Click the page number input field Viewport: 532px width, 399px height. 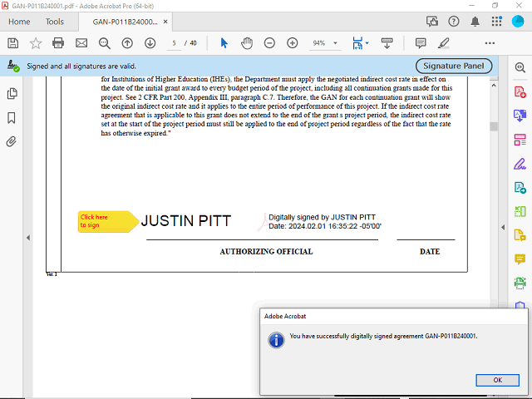(x=174, y=42)
